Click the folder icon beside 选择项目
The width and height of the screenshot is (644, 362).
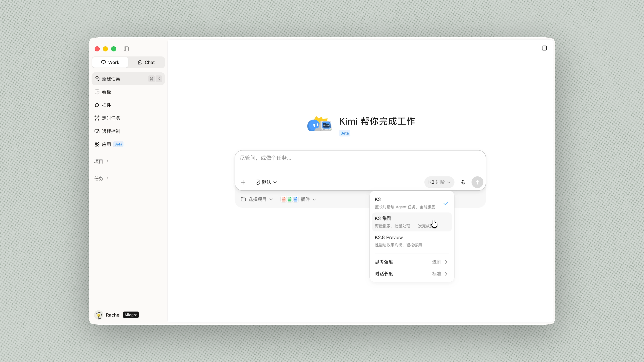243,199
